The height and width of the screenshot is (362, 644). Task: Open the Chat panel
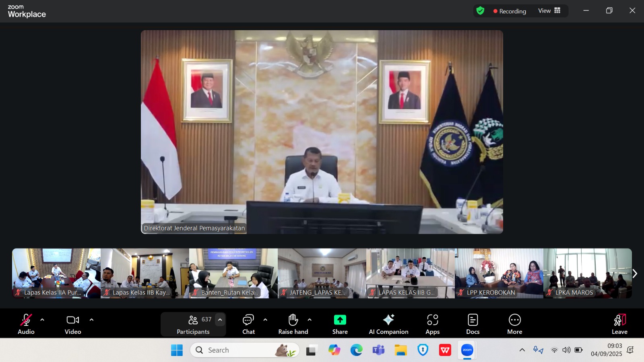pos(248,324)
